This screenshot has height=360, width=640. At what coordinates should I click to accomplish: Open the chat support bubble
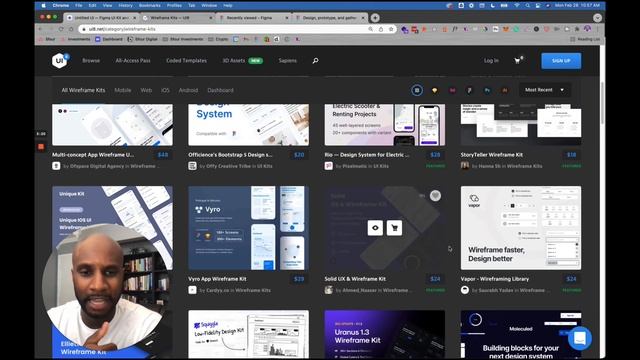[580, 338]
